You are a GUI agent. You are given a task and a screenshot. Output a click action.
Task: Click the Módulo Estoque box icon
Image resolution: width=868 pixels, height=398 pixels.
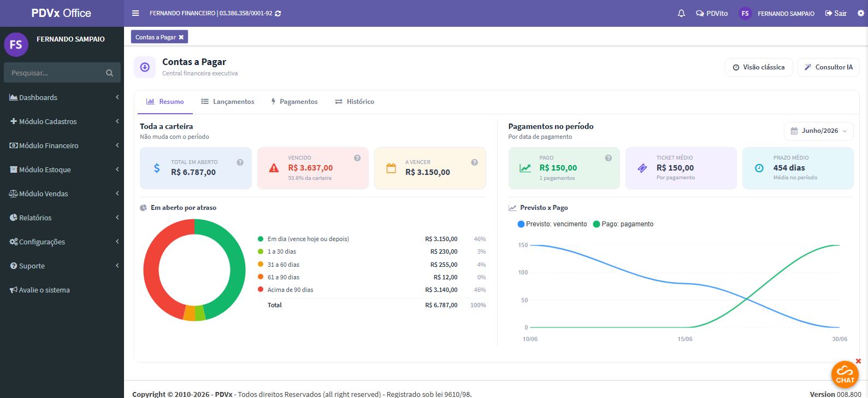coord(14,169)
